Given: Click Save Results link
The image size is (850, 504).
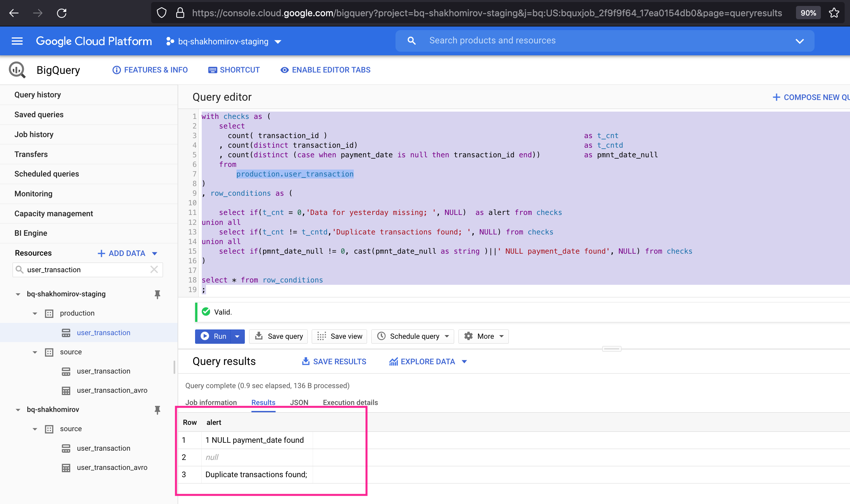Looking at the screenshot, I should pyautogui.click(x=334, y=362).
